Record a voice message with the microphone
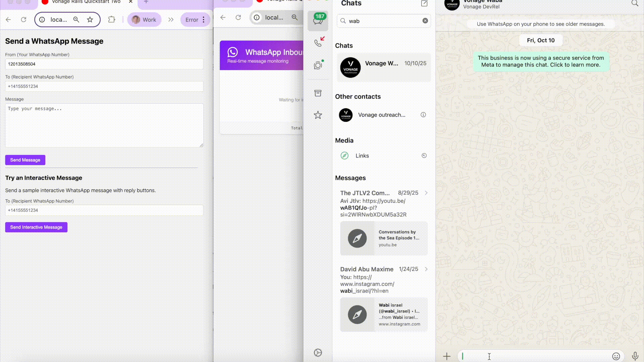 634,356
